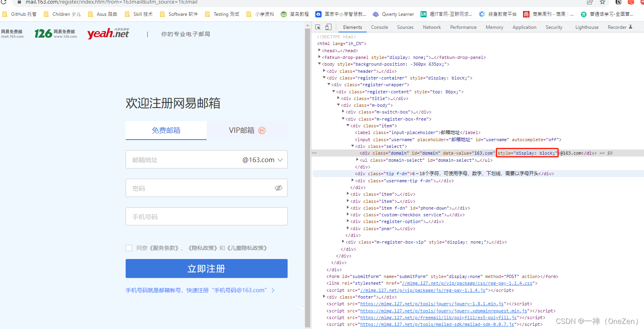Screen dimensions: 644x329
Task: Open the 普通话学习 bookmark
Action: (607, 14)
